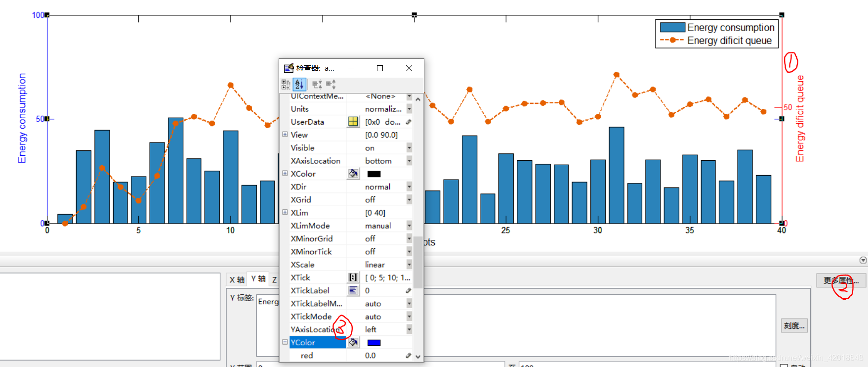Open the XLimMode dropdown arrow
The height and width of the screenshot is (367, 868).
click(x=409, y=226)
